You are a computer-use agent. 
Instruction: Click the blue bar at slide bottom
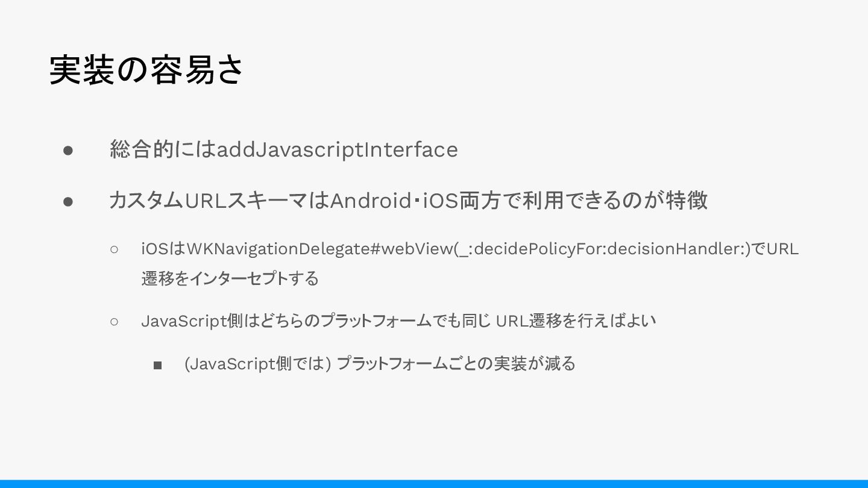click(x=434, y=483)
